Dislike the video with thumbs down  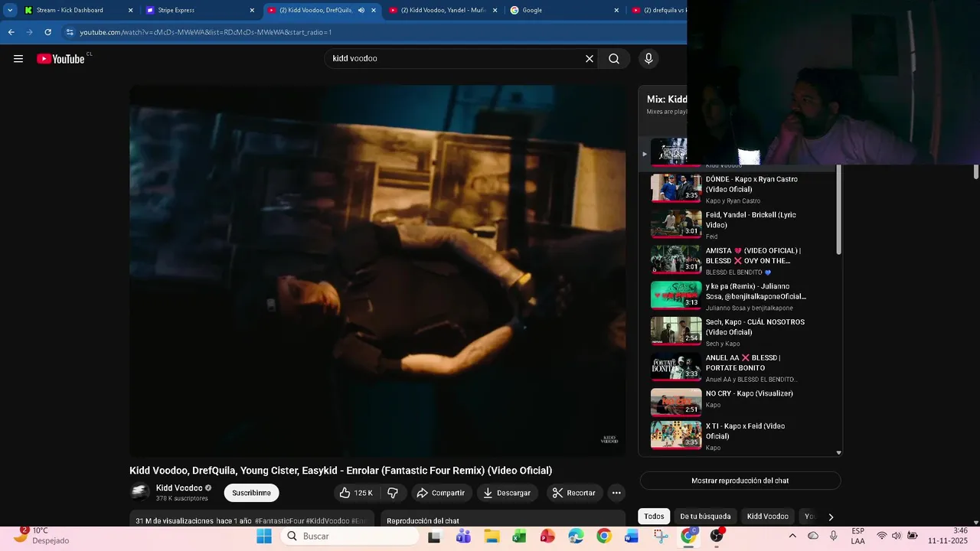pyautogui.click(x=392, y=493)
